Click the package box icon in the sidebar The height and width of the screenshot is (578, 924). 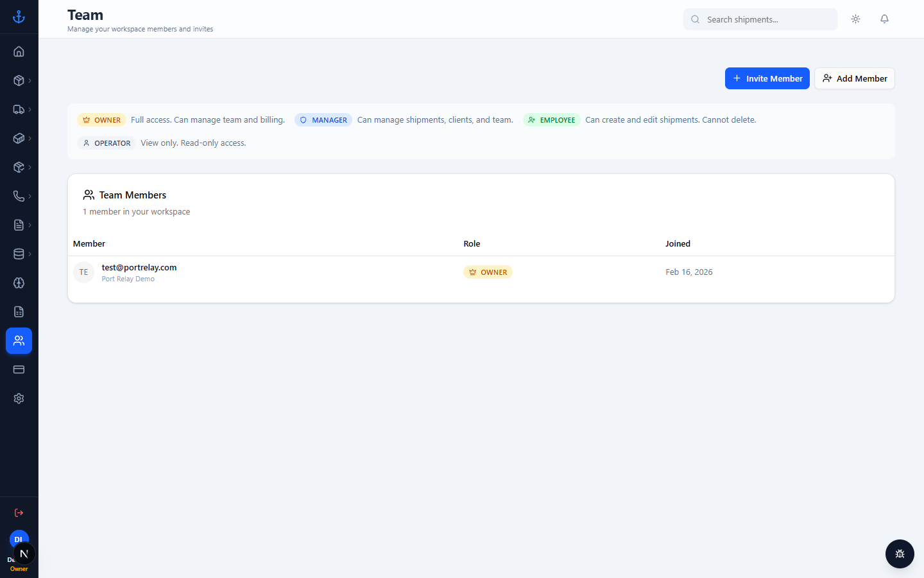coord(19,80)
